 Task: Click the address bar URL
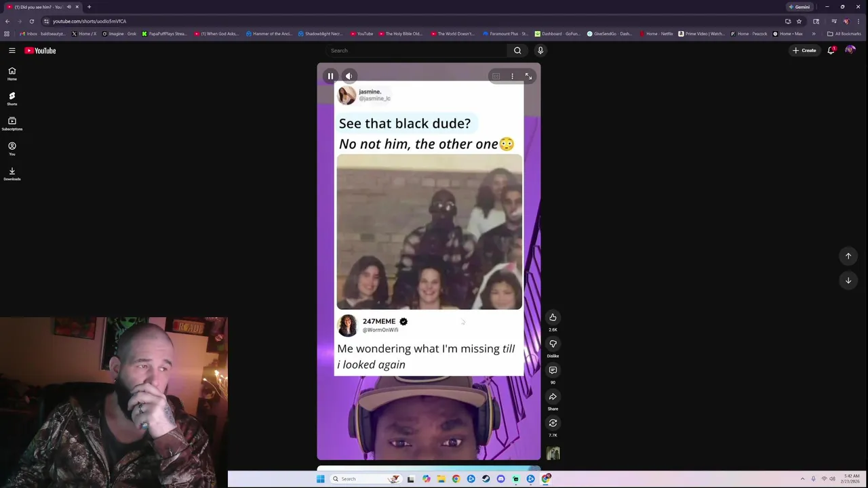(x=90, y=21)
